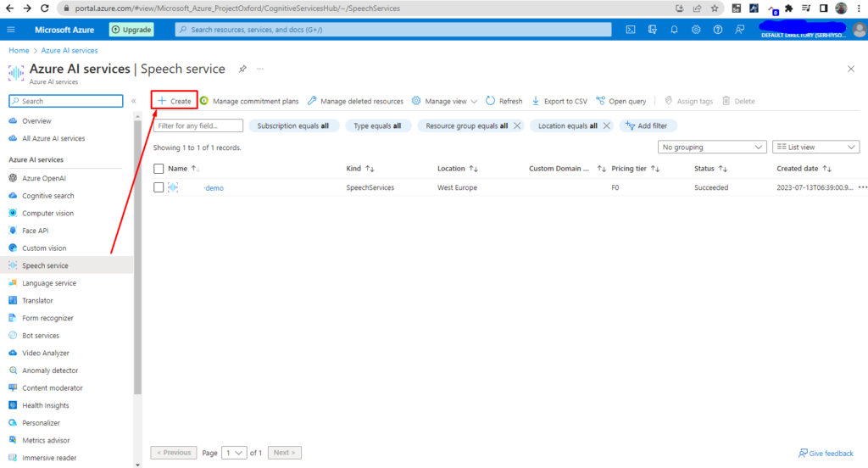Remove the Resource group filter
Screen dimensions: 868x468
point(517,125)
